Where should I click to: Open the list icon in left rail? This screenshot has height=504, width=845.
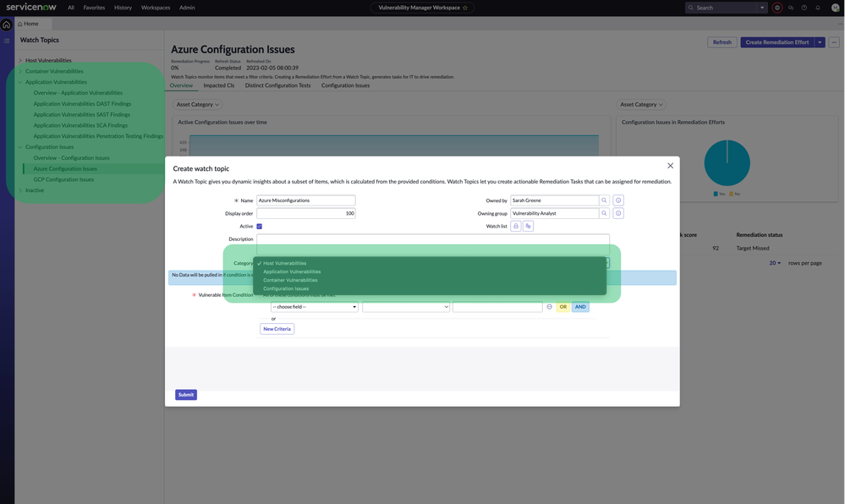point(7,41)
